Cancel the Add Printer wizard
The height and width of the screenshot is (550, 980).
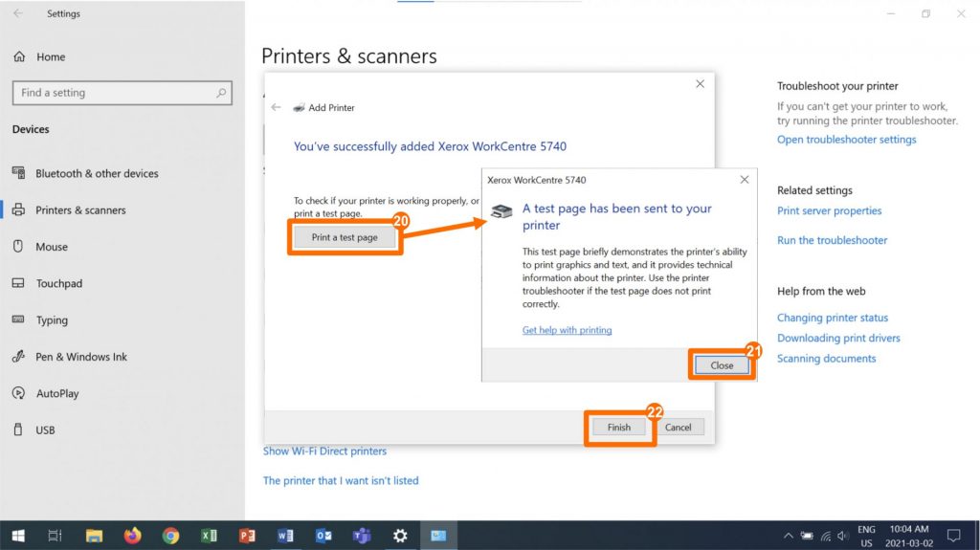678,427
